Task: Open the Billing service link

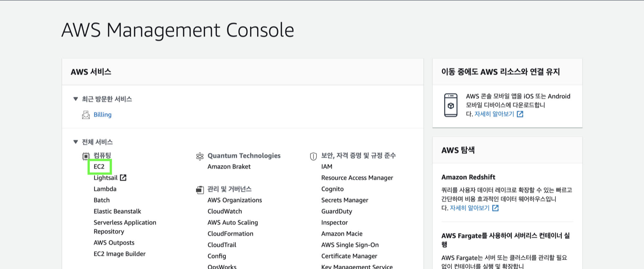Action: click(102, 115)
